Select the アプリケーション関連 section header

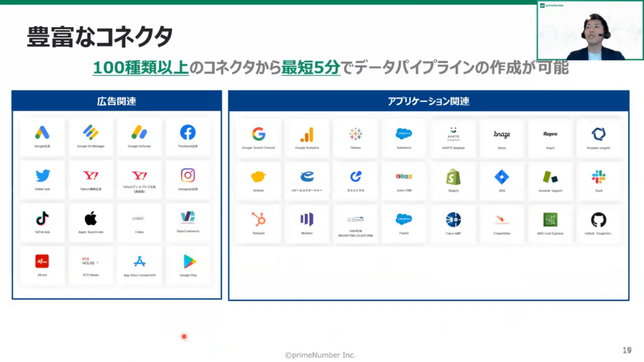coord(428,101)
